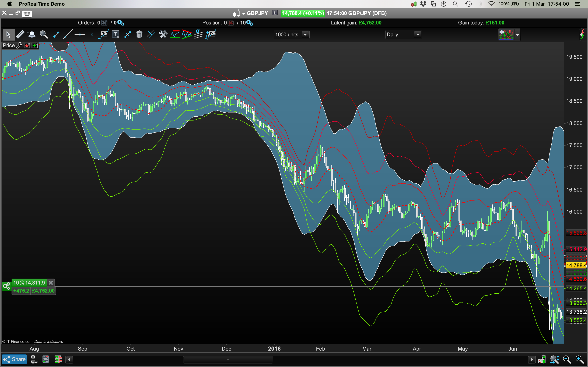This screenshot has width=588, height=367.
Task: Select the text annotation tool
Action: point(115,34)
